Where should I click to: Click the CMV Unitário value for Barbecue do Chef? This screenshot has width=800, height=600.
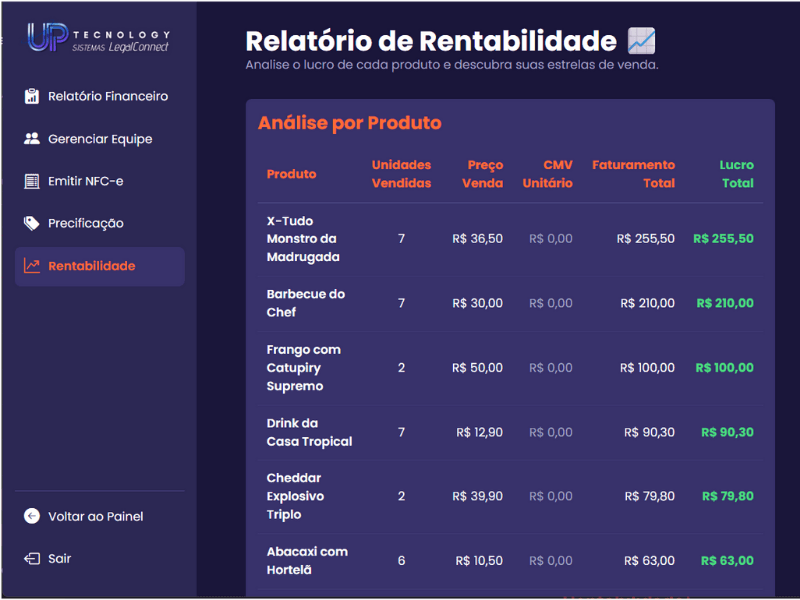548,303
